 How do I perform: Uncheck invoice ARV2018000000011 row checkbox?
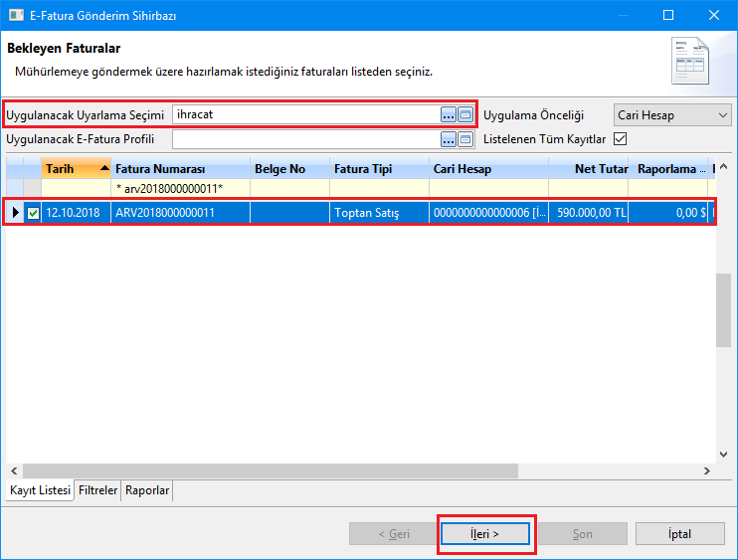[x=33, y=213]
